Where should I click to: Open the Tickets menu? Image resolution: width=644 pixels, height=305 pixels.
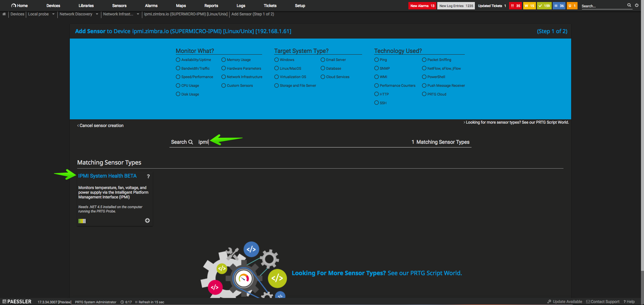click(270, 6)
